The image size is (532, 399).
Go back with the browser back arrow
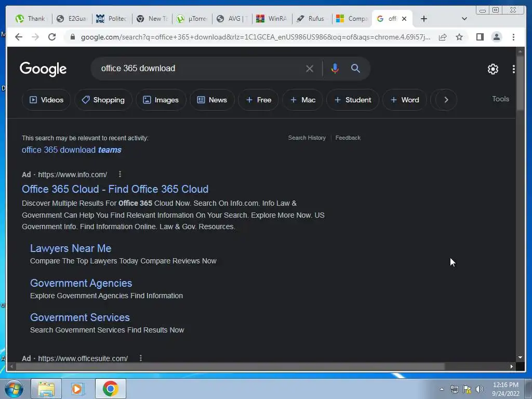point(19,37)
